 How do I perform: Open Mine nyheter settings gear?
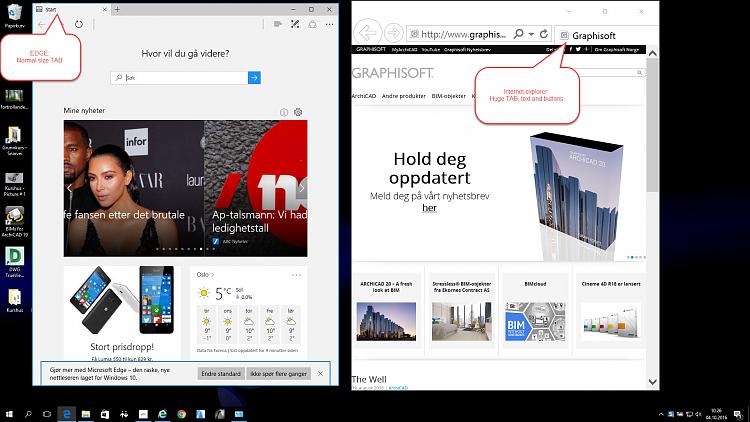point(298,112)
